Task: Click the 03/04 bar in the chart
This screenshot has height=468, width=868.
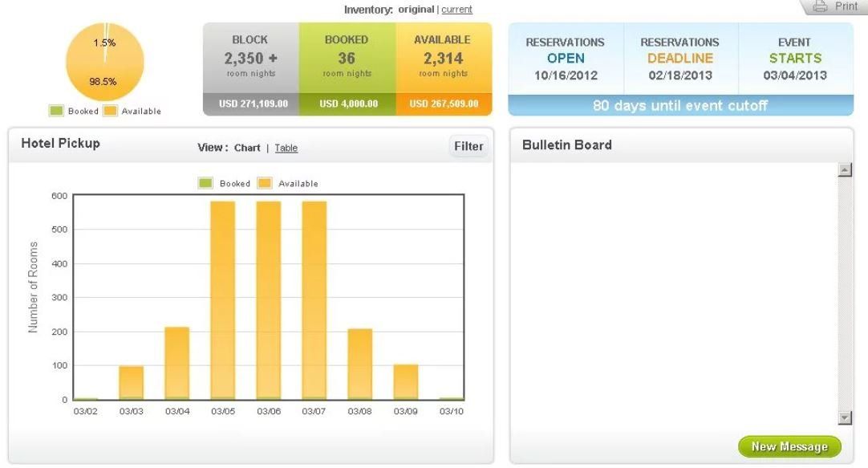Action: click(x=177, y=364)
